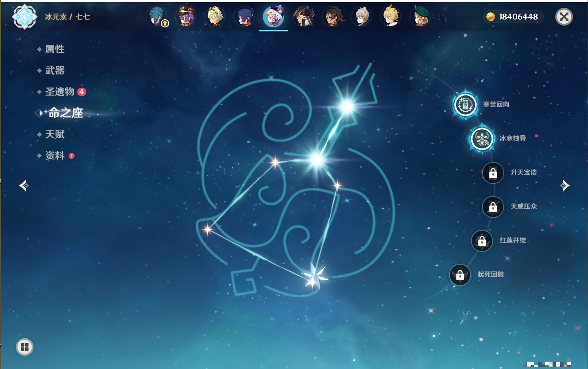Open the 天赋 talents page

(55, 134)
